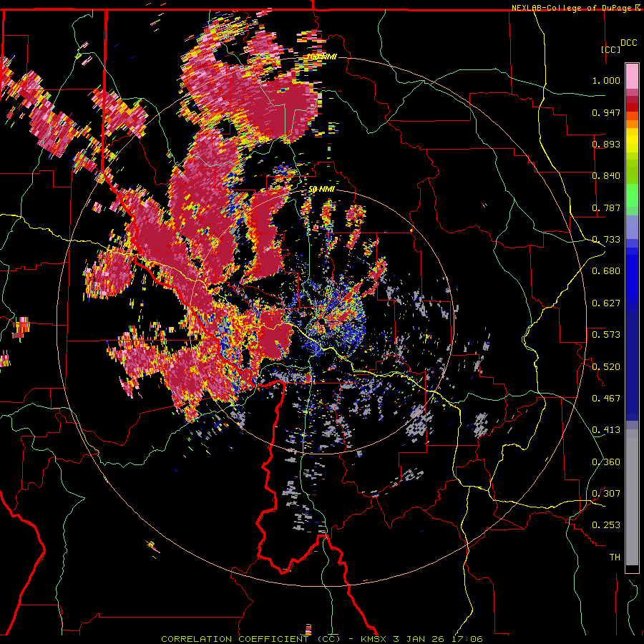This screenshot has height=644, width=644.
Task: Click the 50 NMI range ring label
Action: [321, 189]
